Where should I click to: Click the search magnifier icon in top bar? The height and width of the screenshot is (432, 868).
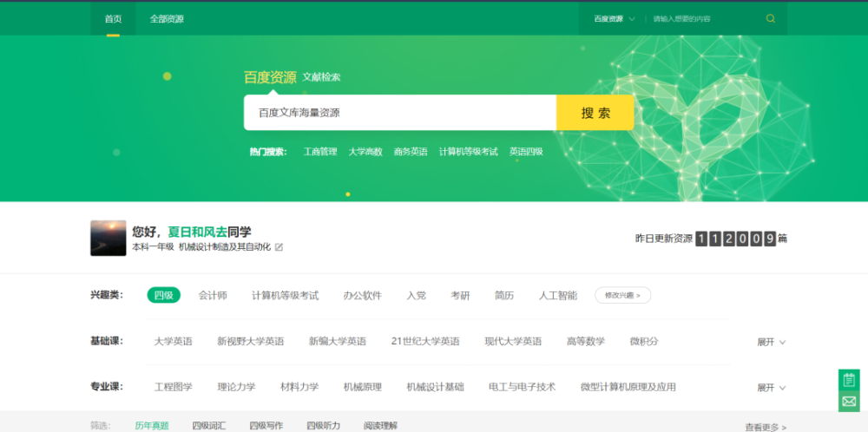click(x=770, y=19)
